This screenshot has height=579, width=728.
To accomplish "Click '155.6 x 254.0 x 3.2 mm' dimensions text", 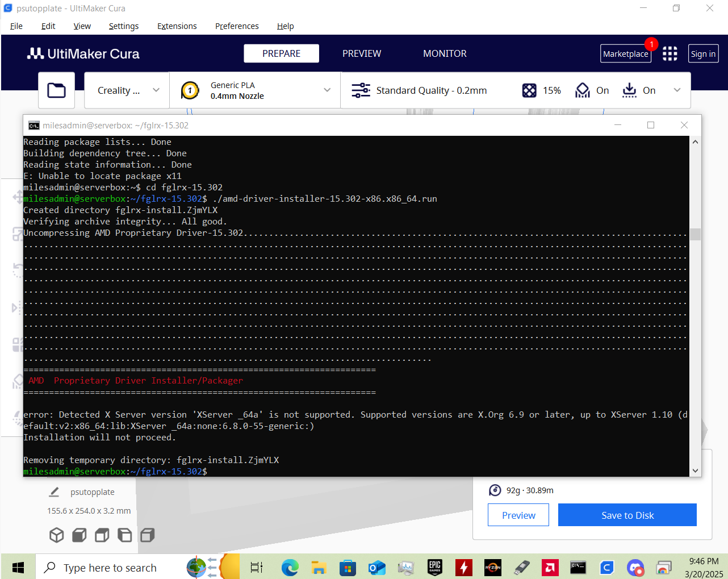I will (x=89, y=511).
